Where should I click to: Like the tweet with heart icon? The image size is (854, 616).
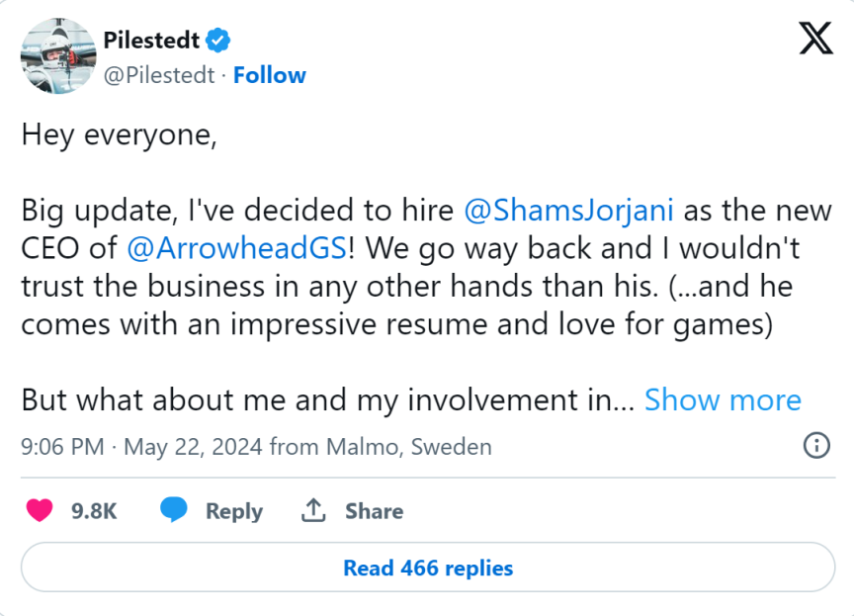click(40, 510)
